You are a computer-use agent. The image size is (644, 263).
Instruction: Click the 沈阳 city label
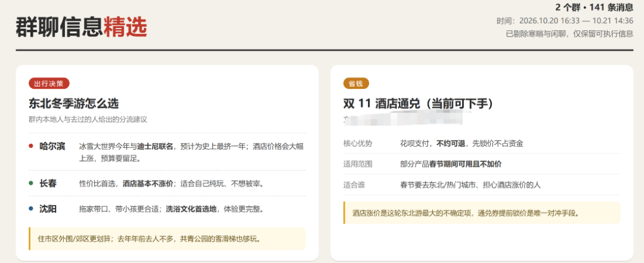click(48, 209)
